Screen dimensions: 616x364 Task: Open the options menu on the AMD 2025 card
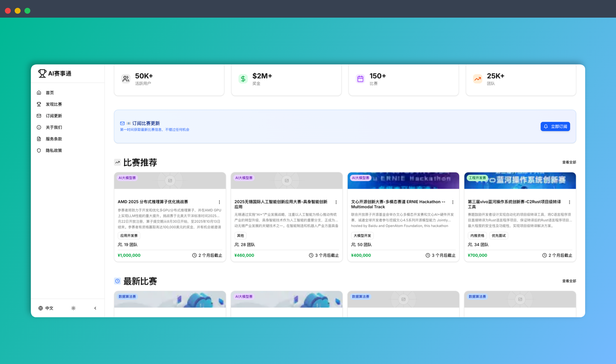[x=219, y=202]
